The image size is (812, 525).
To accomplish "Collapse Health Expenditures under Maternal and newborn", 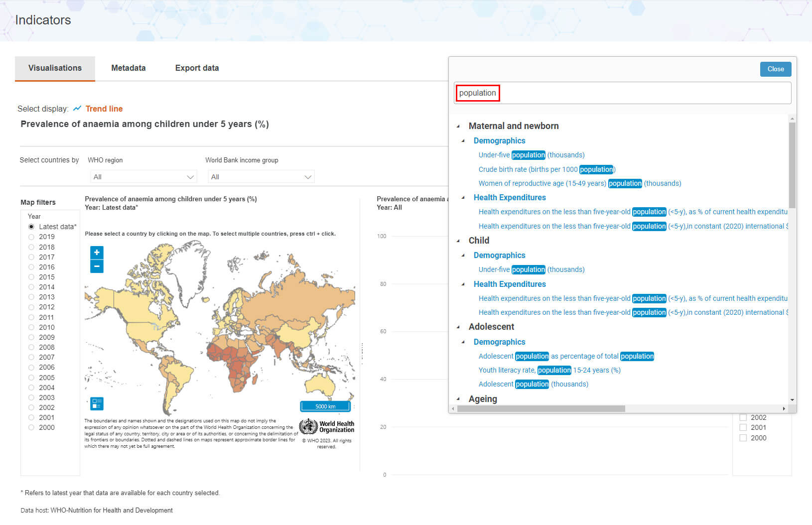I will click(463, 198).
